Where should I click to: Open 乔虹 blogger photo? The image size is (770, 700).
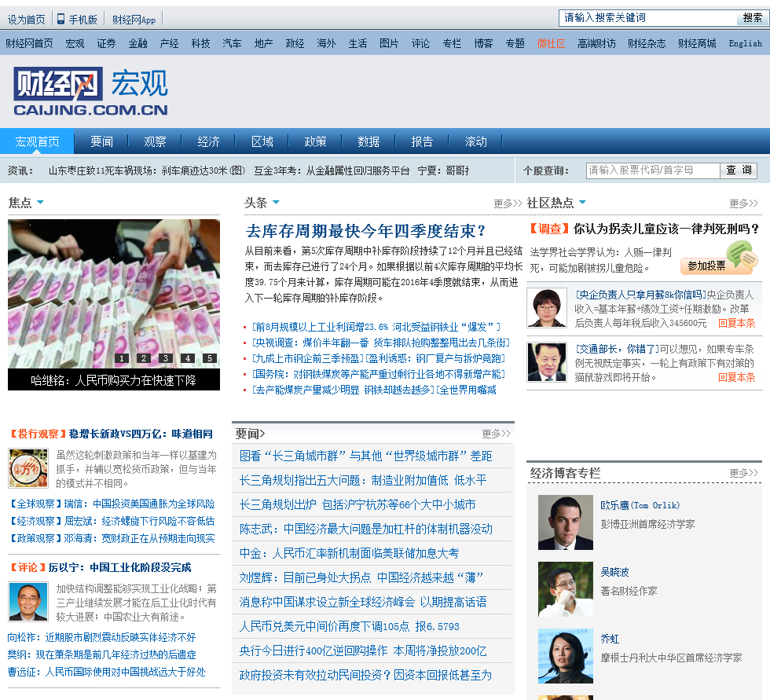(566, 656)
